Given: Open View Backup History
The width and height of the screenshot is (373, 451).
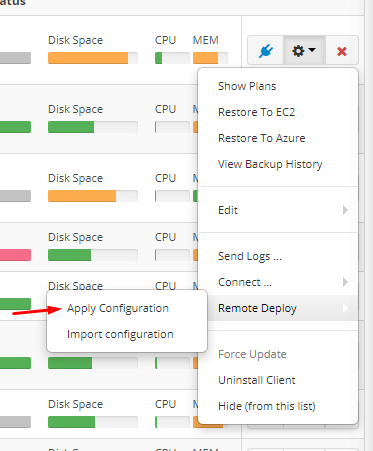Looking at the screenshot, I should pyautogui.click(x=270, y=164).
